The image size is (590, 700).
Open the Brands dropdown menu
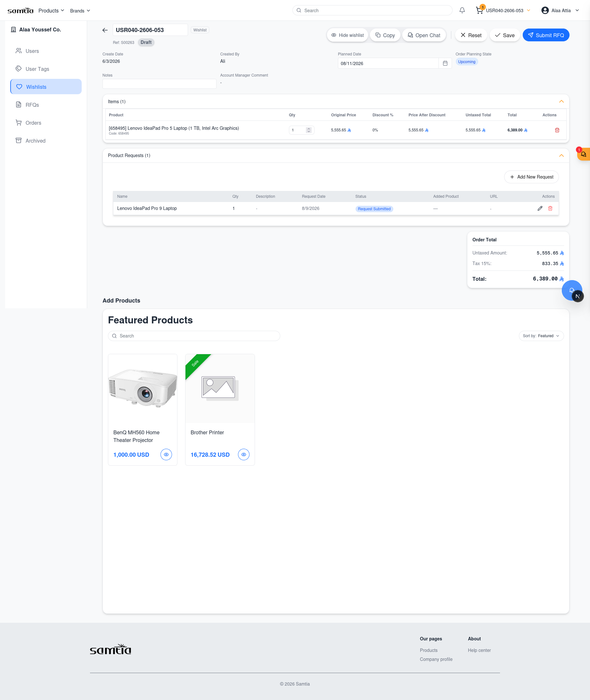coord(80,11)
